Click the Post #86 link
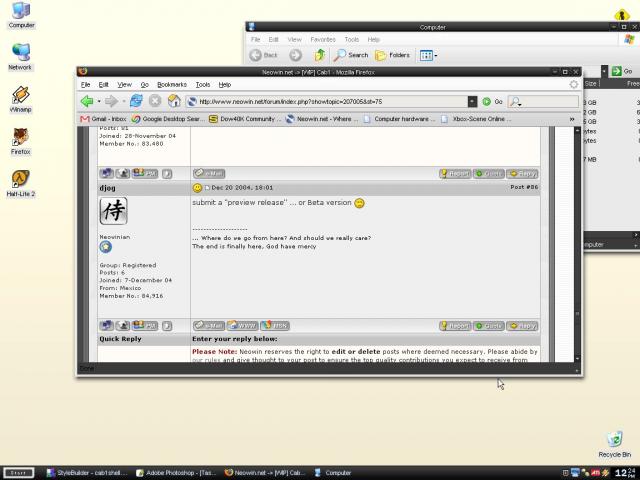 click(x=524, y=187)
